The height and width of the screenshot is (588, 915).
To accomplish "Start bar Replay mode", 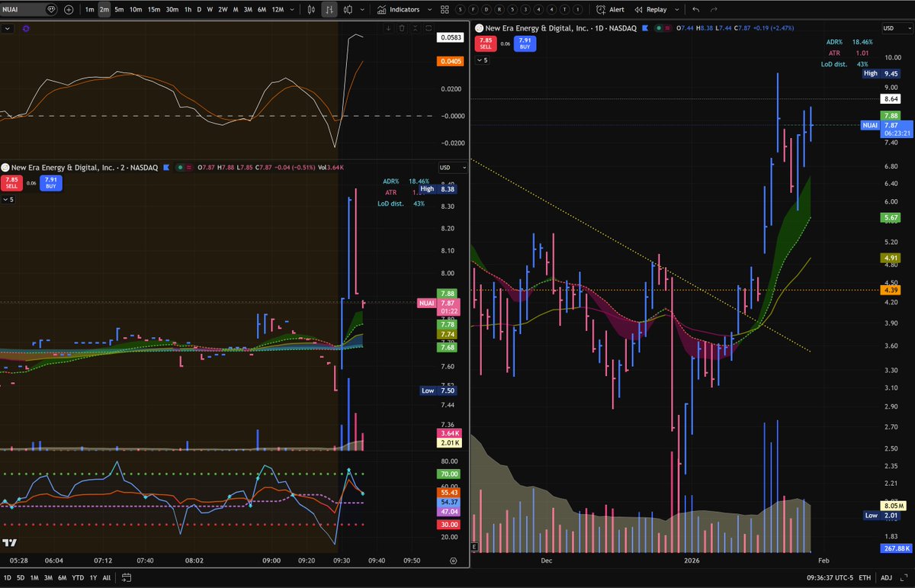I will pos(650,10).
